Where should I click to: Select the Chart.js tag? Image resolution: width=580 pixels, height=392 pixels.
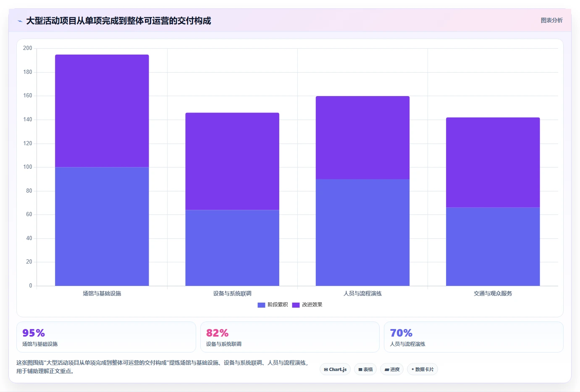point(335,369)
